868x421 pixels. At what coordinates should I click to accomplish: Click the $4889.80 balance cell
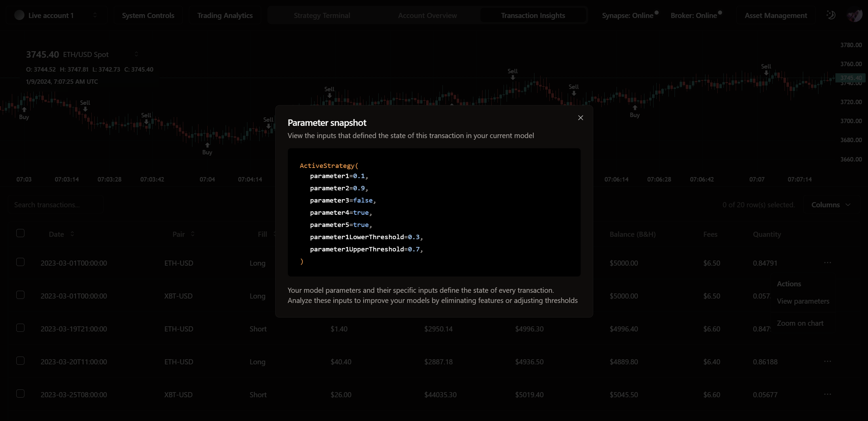pyautogui.click(x=624, y=362)
